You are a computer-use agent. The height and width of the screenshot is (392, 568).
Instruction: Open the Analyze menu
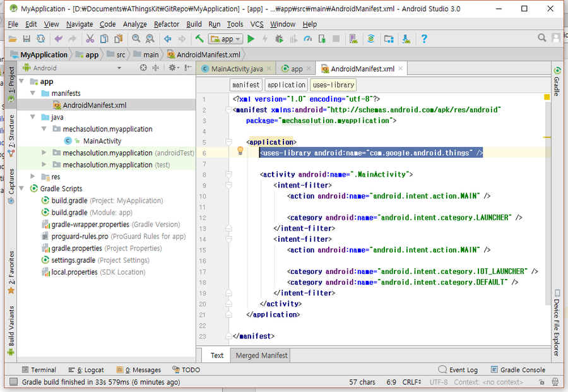coord(135,24)
